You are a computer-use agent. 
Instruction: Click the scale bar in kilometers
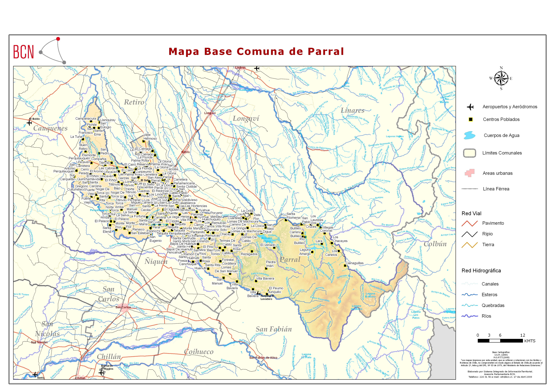pyautogui.click(x=500, y=341)
